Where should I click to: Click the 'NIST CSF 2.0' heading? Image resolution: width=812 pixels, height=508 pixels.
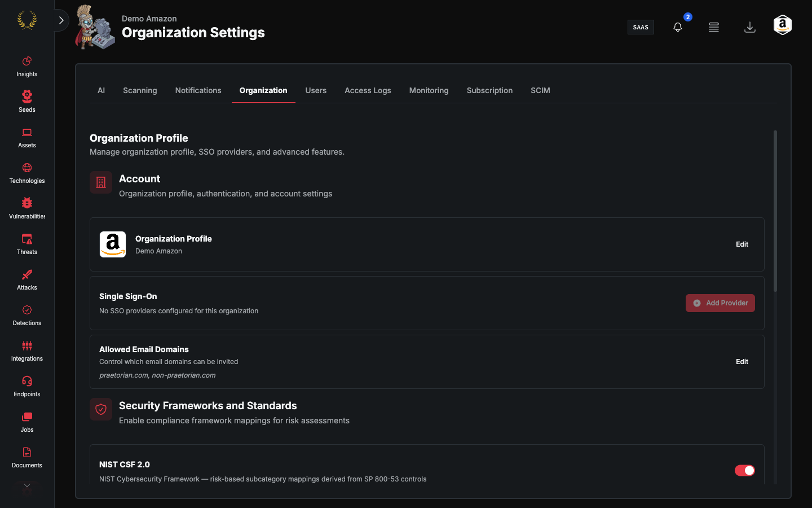[x=125, y=465]
